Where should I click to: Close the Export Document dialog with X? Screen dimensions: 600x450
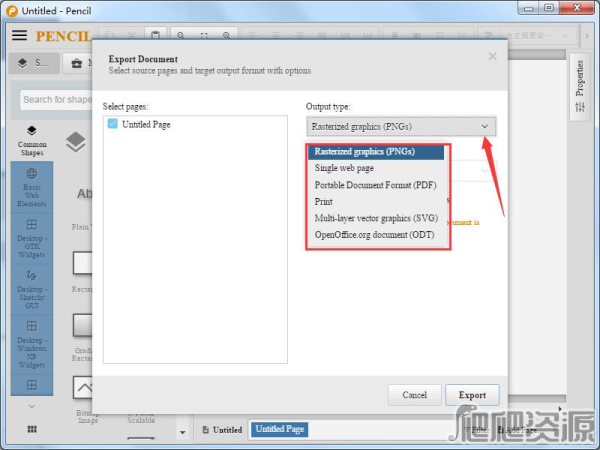[x=492, y=57]
